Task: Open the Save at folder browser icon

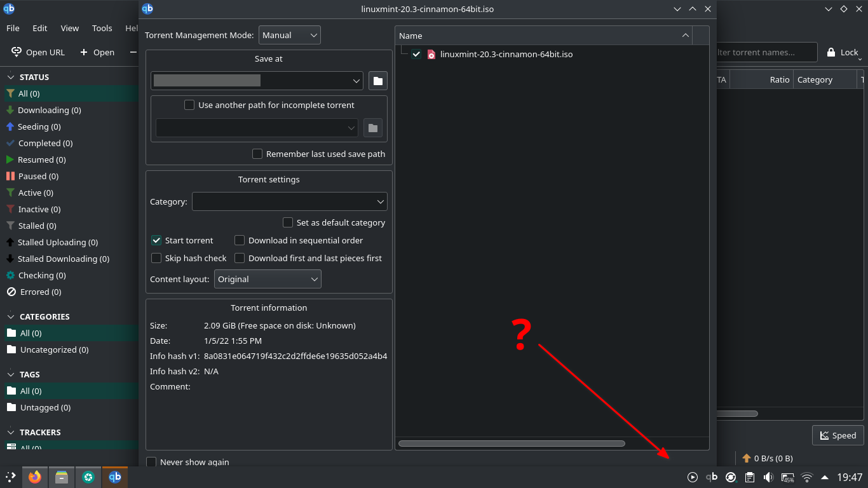Action: pos(377,80)
